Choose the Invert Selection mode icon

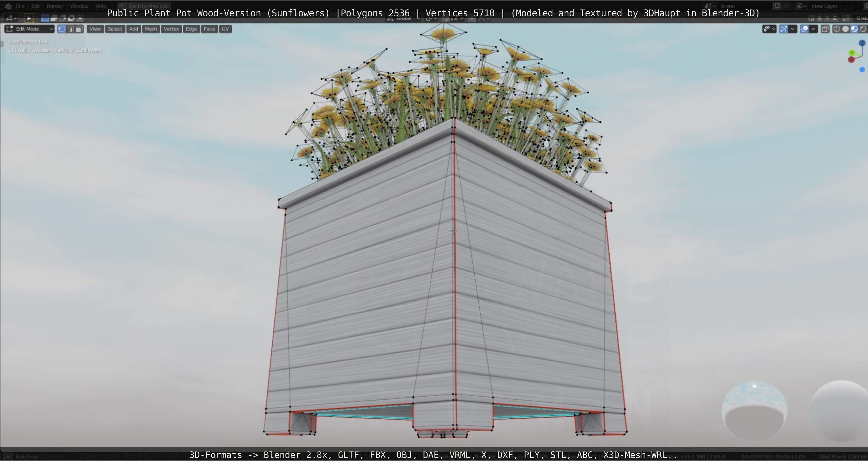tap(71, 18)
